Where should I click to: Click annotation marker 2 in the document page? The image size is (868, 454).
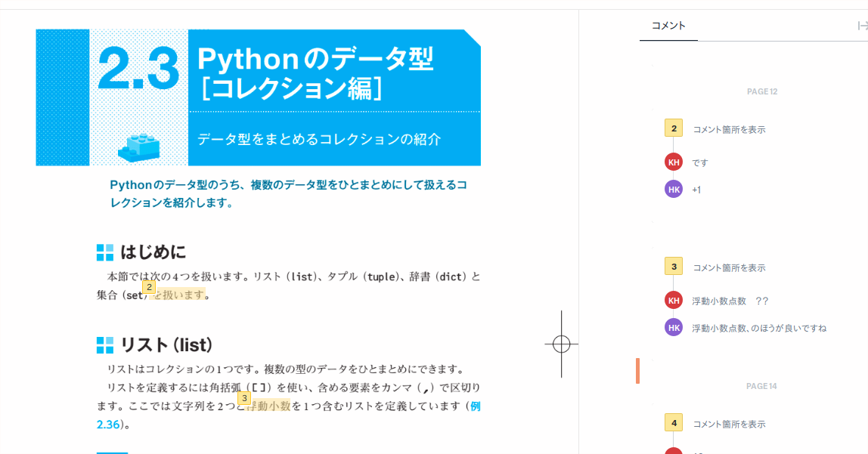[149, 287]
